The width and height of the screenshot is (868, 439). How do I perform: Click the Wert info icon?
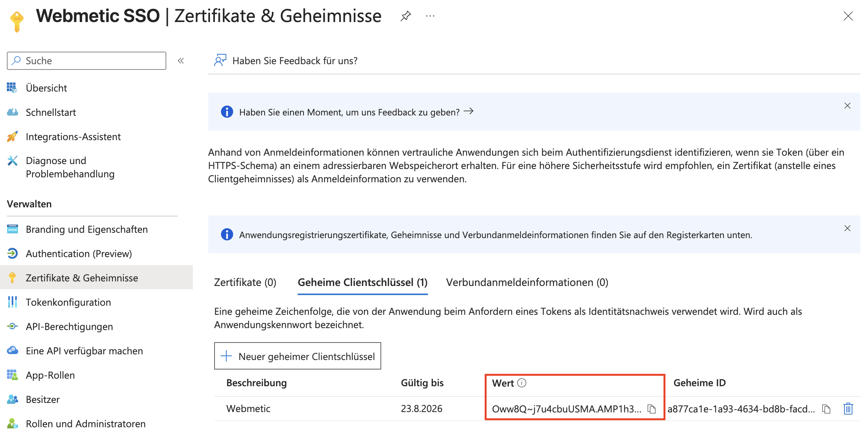pos(522,383)
